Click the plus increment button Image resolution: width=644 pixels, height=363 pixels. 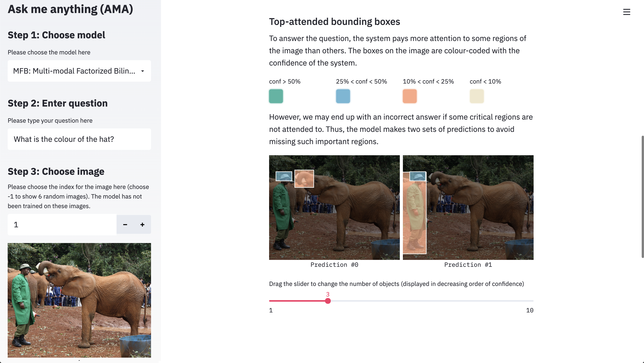142,224
